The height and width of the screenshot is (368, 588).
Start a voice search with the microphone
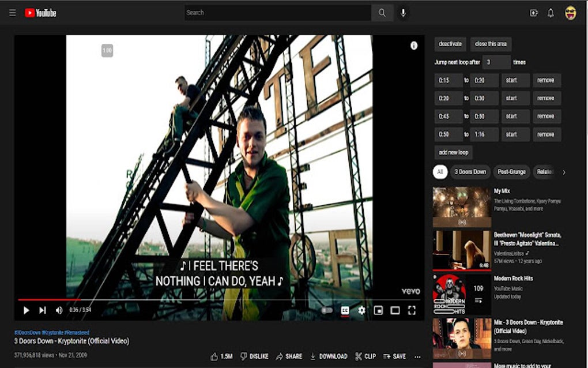pyautogui.click(x=402, y=12)
